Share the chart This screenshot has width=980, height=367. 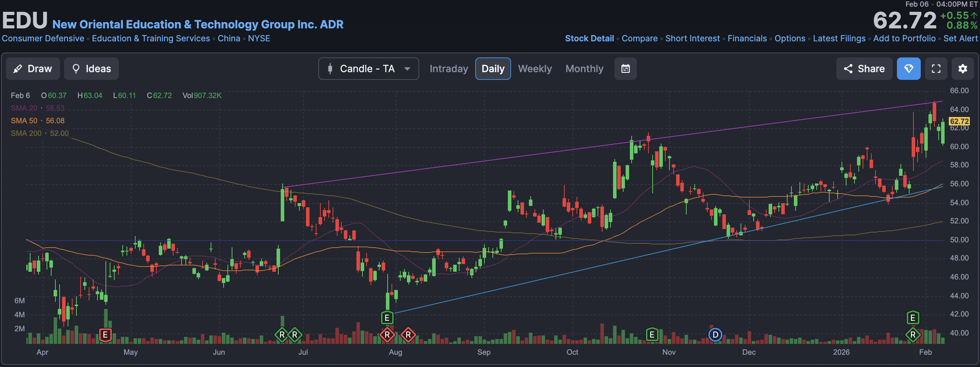(x=864, y=69)
